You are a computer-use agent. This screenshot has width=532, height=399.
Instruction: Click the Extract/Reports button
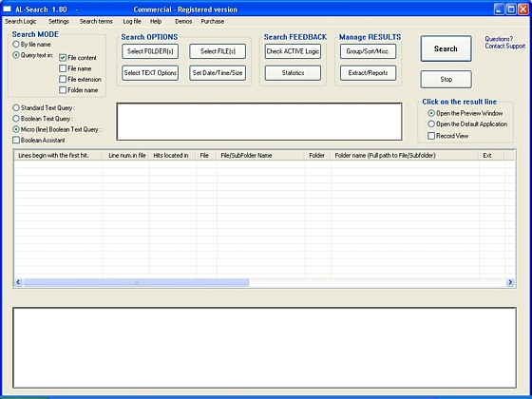[x=369, y=73]
